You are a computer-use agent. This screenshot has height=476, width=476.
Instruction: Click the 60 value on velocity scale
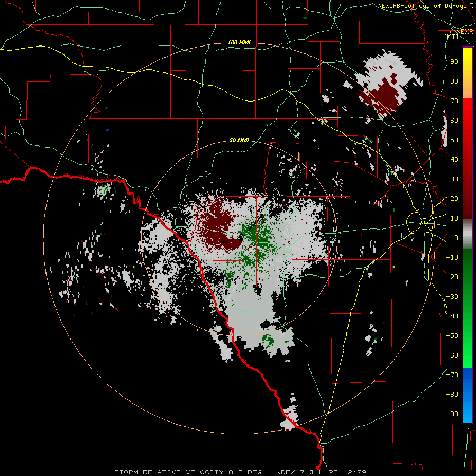click(x=454, y=120)
